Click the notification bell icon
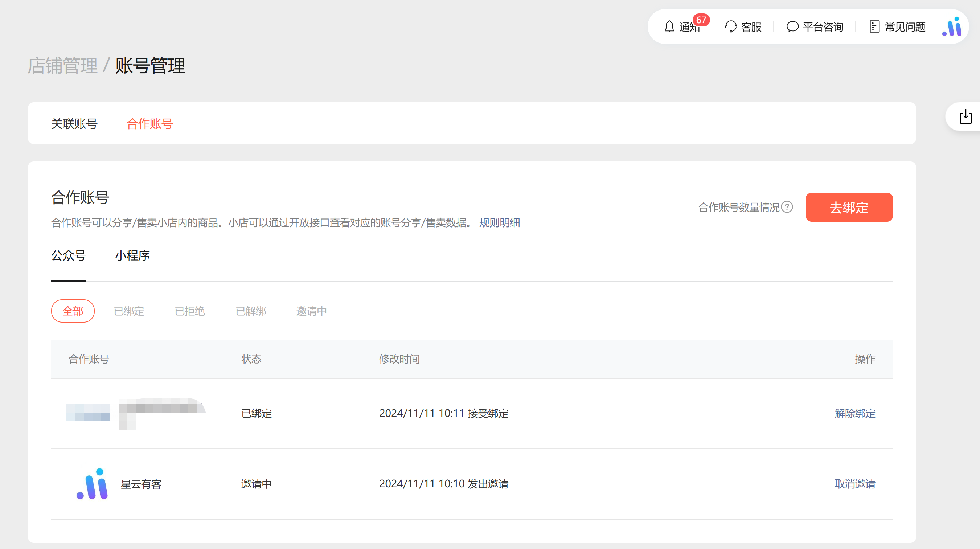 (x=669, y=26)
